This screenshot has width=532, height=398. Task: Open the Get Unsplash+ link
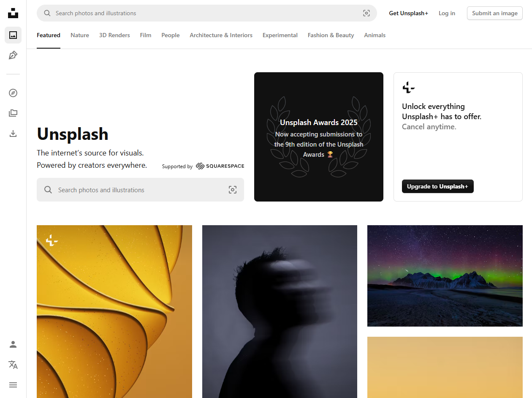[409, 13]
